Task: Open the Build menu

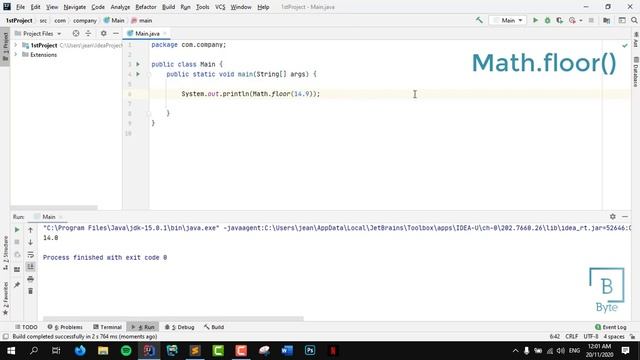Action: pos(168,7)
